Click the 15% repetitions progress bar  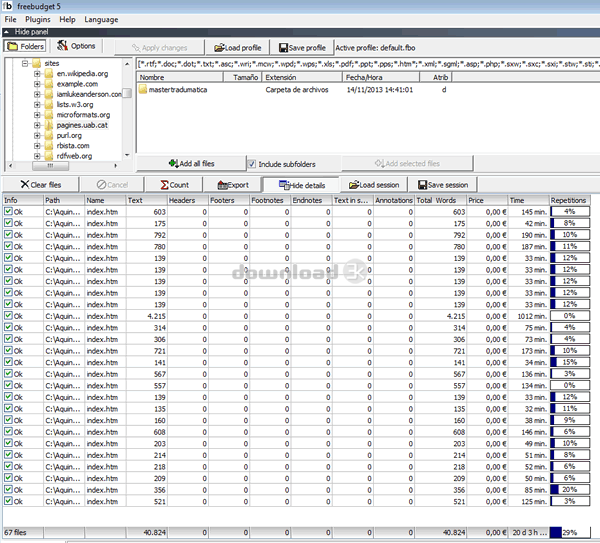click(570, 362)
